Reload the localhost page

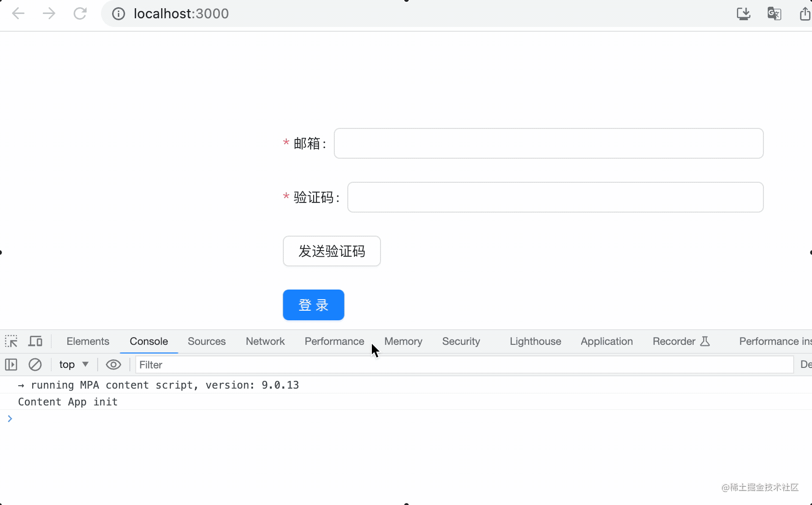point(80,13)
